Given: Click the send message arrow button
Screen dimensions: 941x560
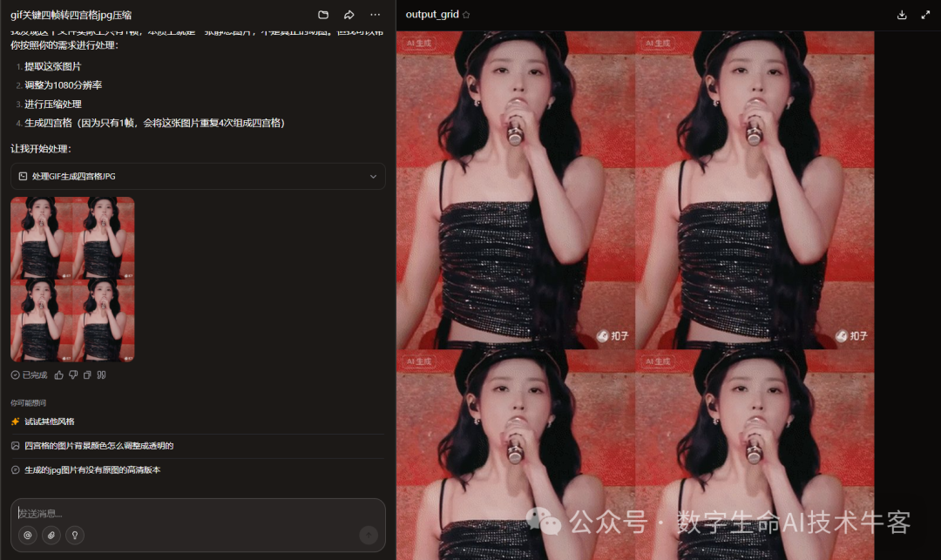Looking at the screenshot, I should 369,535.
